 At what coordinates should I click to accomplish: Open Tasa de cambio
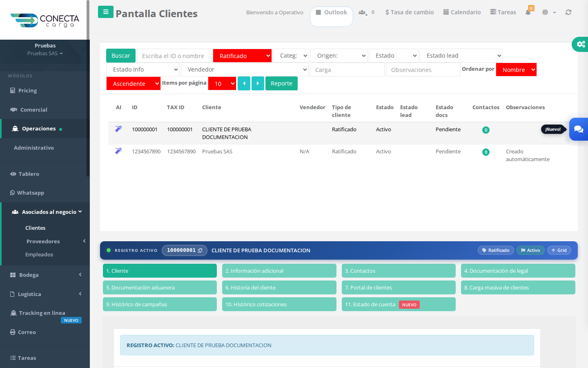[x=410, y=12]
